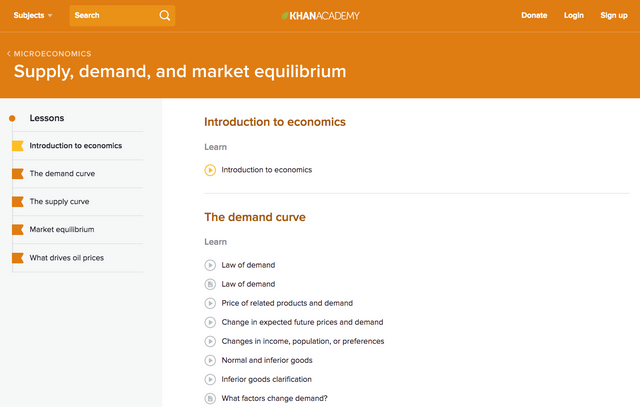Open the Subjects dropdown menu
The width and height of the screenshot is (640, 407).
coord(33,16)
